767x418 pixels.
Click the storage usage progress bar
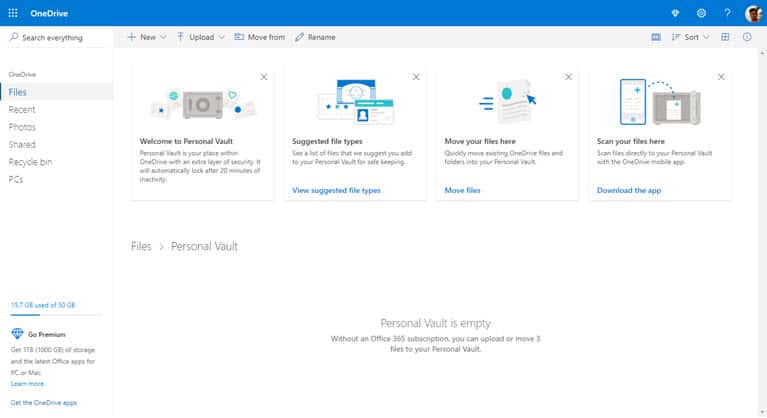pos(57,315)
